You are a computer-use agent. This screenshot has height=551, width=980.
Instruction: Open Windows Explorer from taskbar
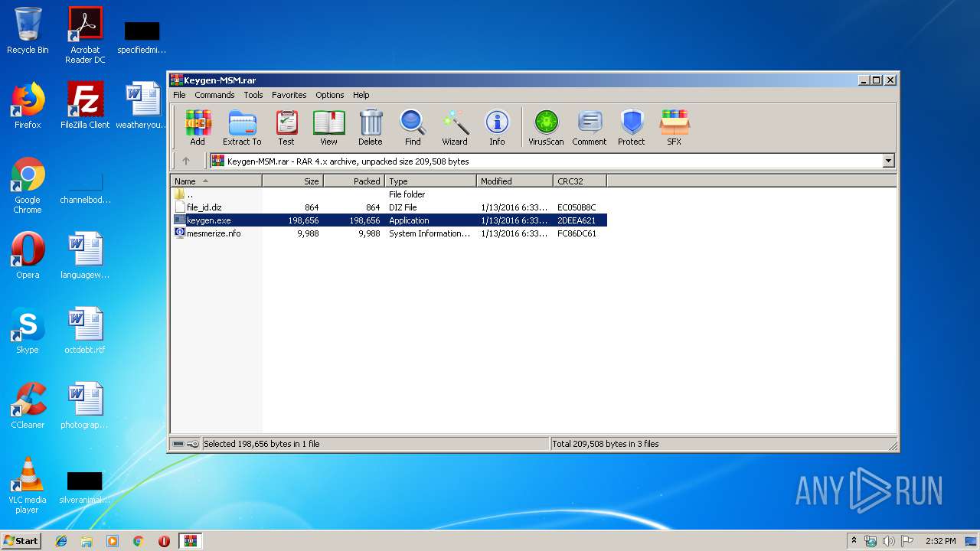coord(87,541)
